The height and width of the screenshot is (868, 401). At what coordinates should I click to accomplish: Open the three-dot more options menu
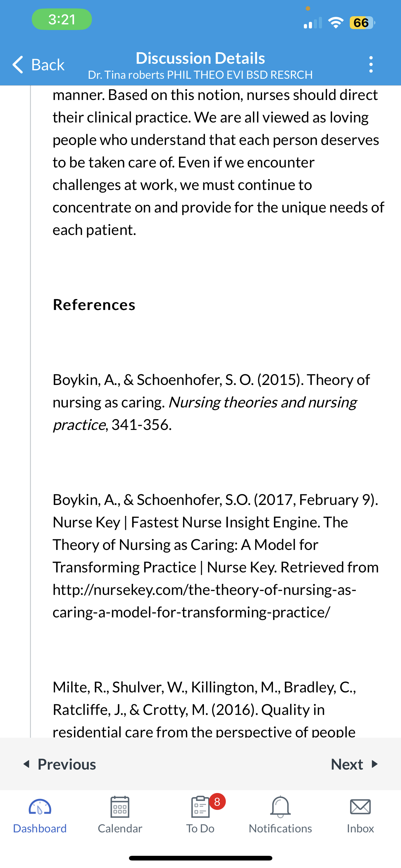[x=371, y=64]
